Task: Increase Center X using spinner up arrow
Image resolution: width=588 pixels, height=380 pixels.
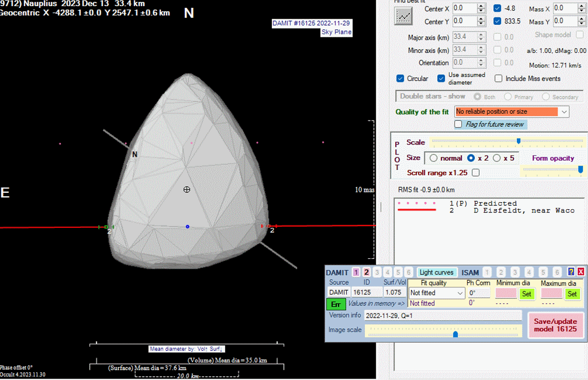Action: point(481,6)
